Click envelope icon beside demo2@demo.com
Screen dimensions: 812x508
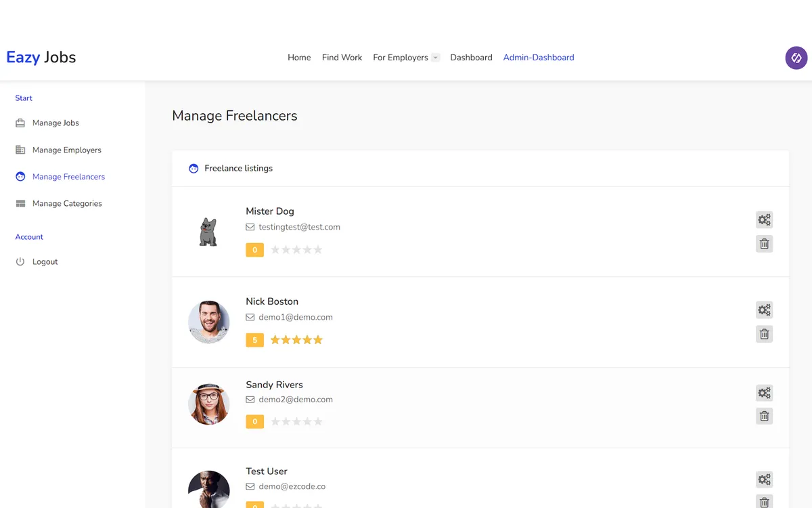(x=250, y=400)
